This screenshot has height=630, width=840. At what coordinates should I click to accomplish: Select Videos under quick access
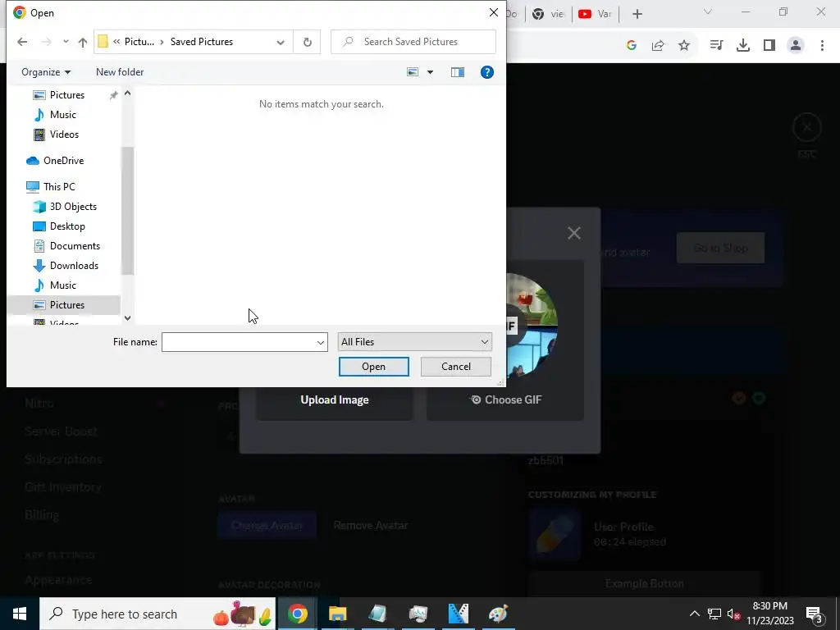(x=64, y=135)
